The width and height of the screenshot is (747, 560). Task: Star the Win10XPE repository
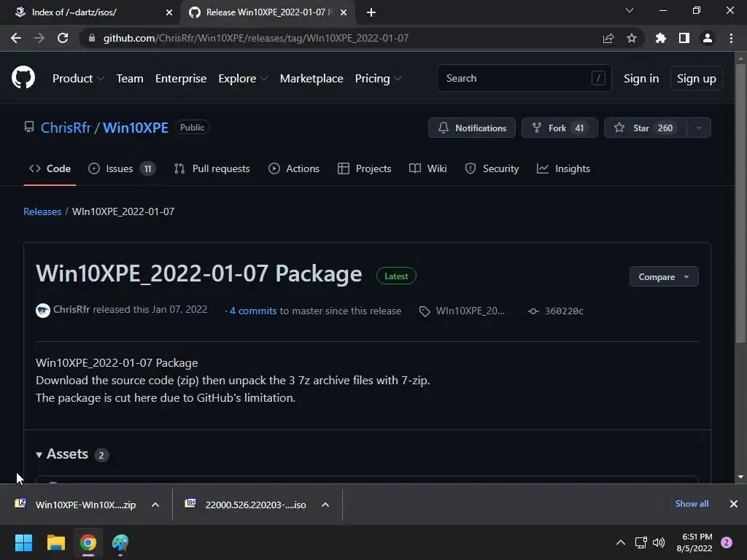click(646, 128)
